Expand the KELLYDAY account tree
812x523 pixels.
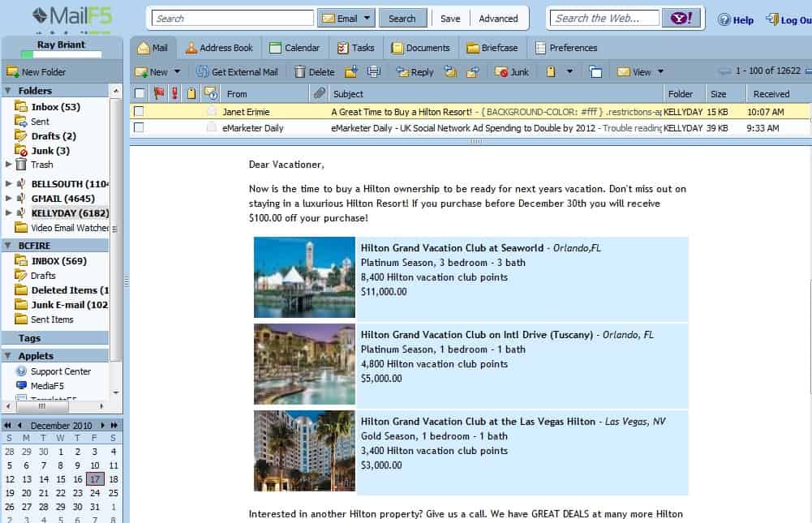[x=8, y=212]
